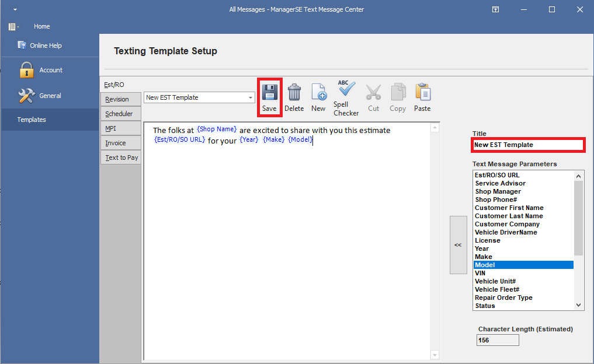Click the {Shop Name} tag in message
Screen dimensions: 594x364
(217, 129)
